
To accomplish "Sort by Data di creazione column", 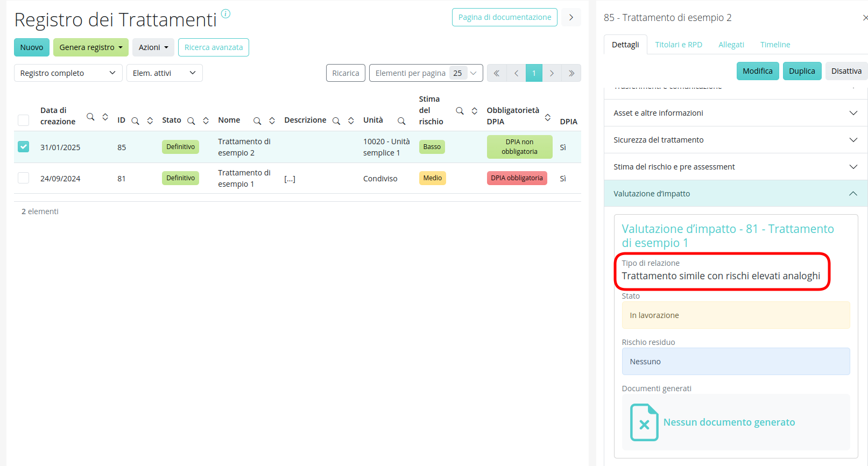I will (x=105, y=117).
